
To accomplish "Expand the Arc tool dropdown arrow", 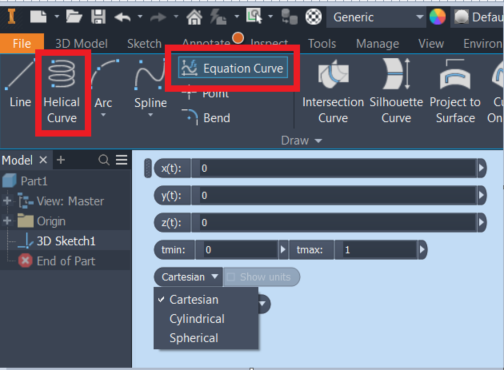I will (x=103, y=115).
